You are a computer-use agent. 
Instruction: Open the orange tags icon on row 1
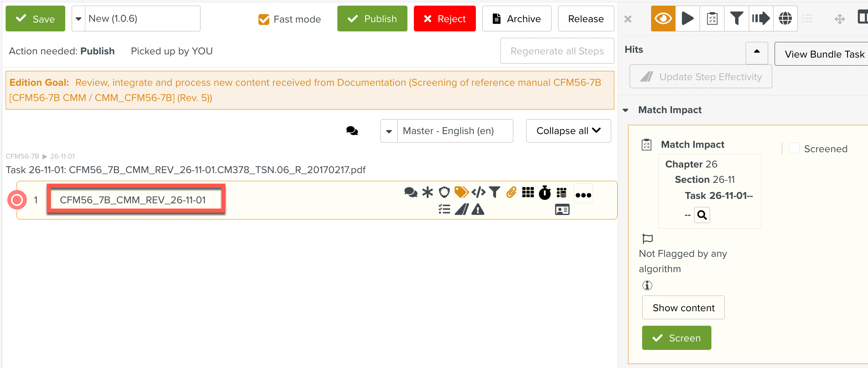coord(462,192)
